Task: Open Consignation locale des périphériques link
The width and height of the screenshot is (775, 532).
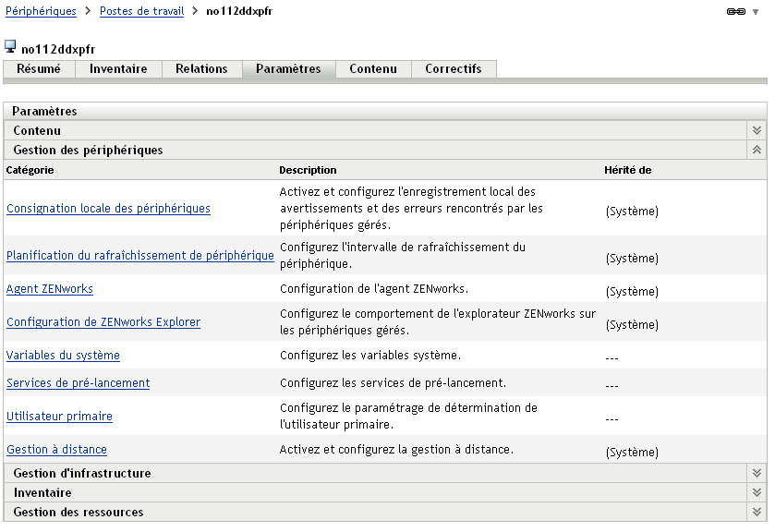Action: 108,209
